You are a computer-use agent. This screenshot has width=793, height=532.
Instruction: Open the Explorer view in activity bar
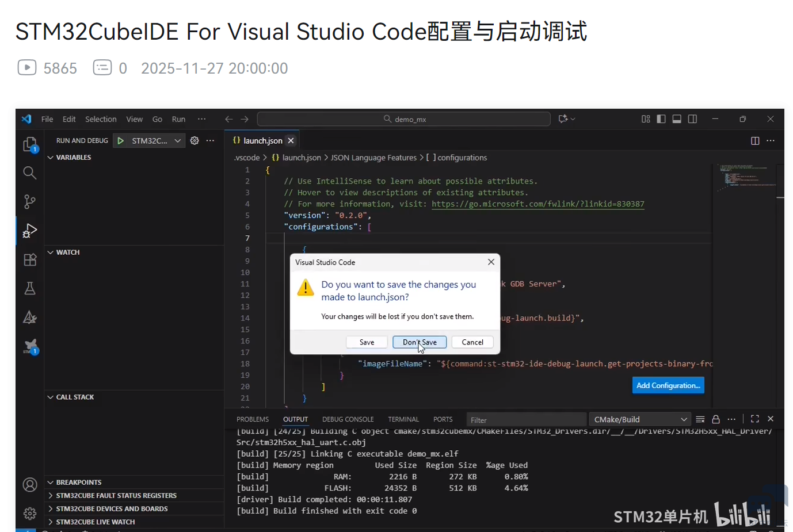30,144
